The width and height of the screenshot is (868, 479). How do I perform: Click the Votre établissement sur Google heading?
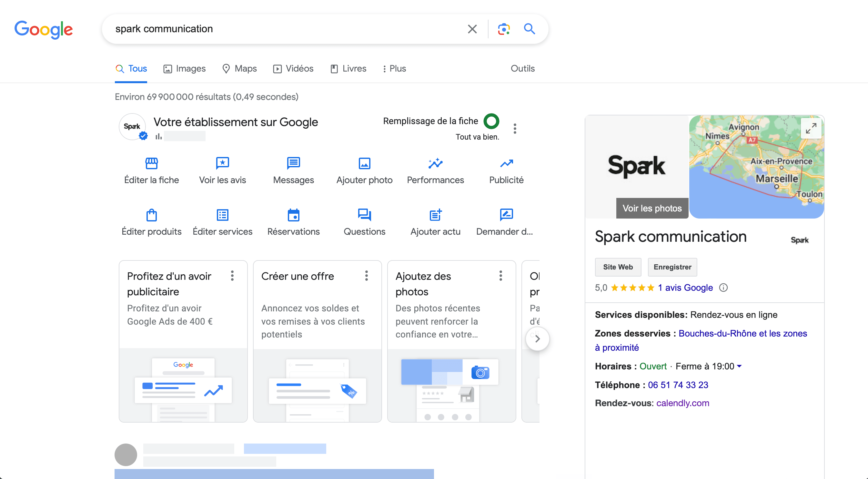tap(236, 122)
